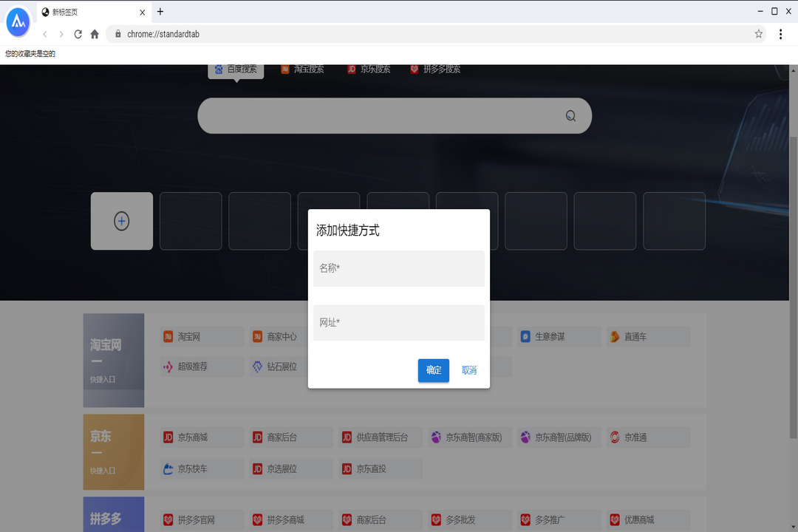Click the bookmark star in address bar
This screenshot has width=798, height=532.
[759, 34]
